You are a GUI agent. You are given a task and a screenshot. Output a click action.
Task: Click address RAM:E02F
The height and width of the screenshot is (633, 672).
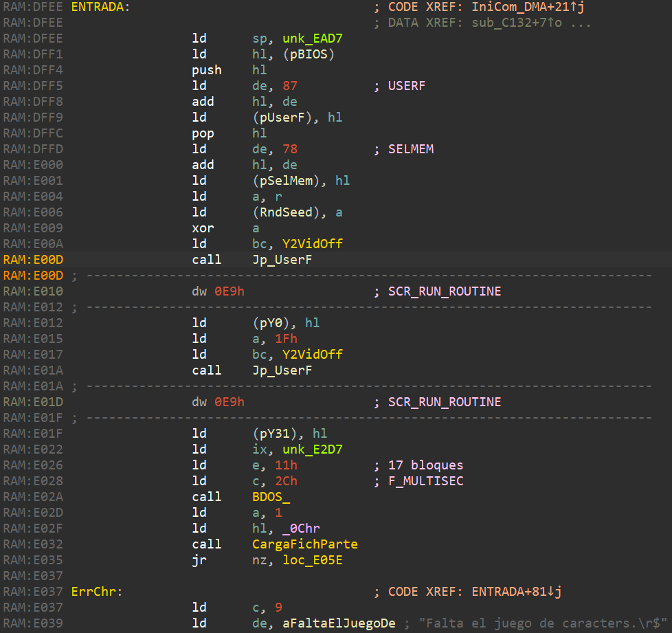pos(33,529)
